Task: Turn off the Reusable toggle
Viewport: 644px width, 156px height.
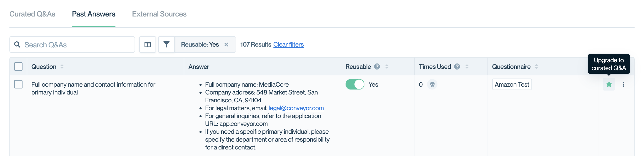Action: coord(355,84)
